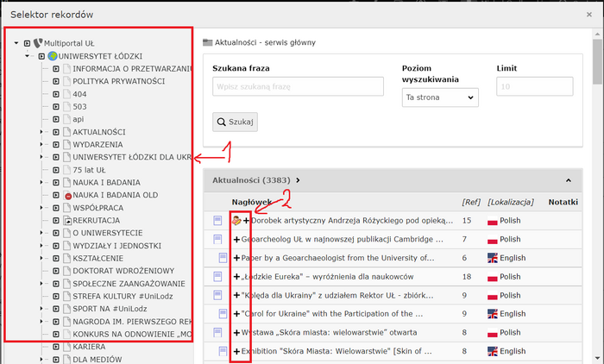Open the Poziom wyszukiwania dropdown
This screenshot has height=364, width=604.
(439, 98)
